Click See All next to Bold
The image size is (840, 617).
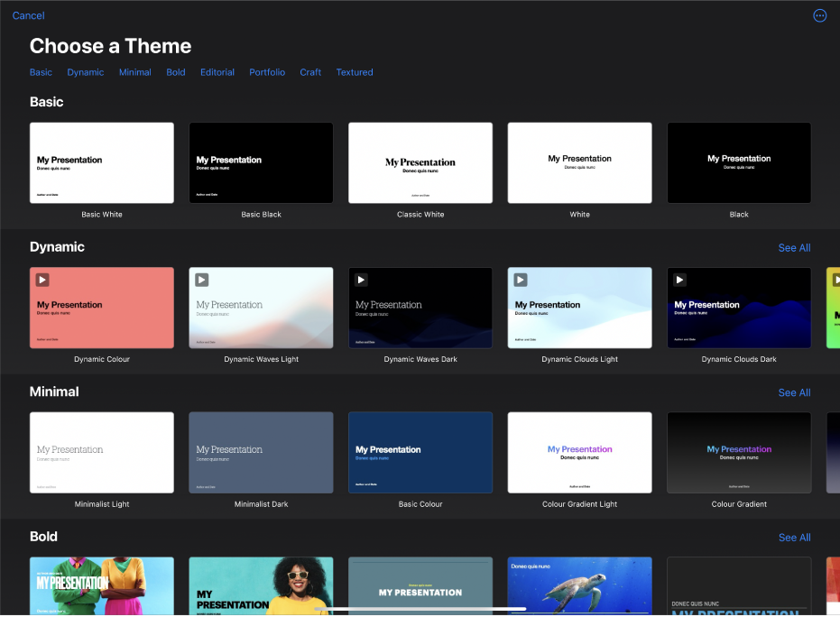(x=794, y=537)
